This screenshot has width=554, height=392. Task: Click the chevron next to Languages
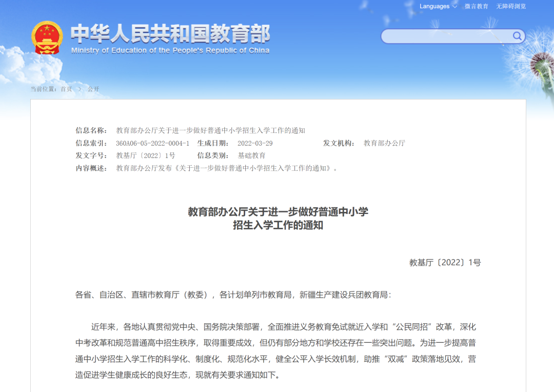454,7
